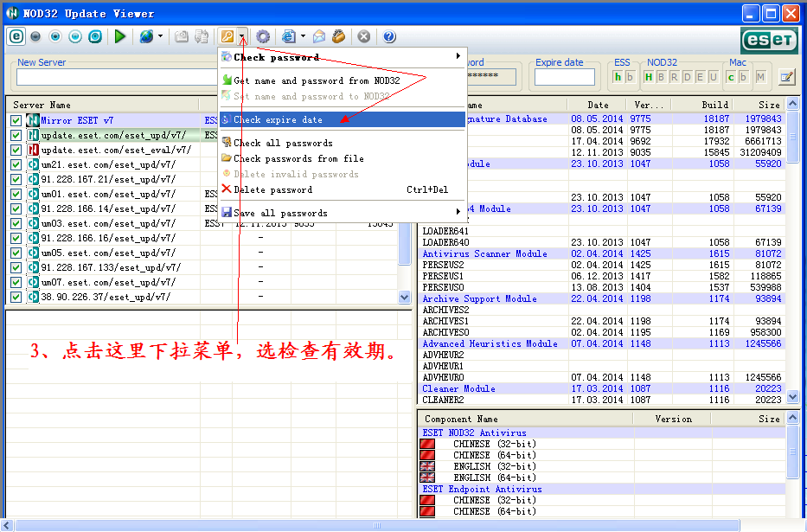Click the green Start play button

click(120, 36)
